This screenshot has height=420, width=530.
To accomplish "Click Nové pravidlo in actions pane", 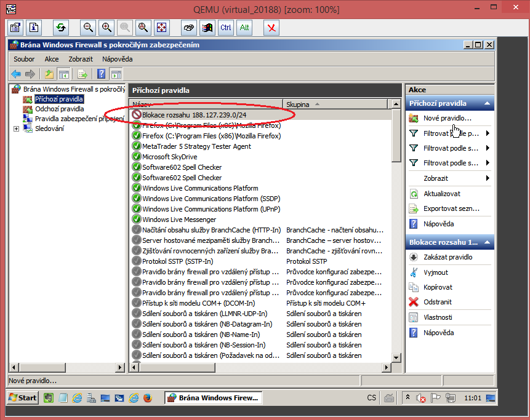I will click(447, 118).
